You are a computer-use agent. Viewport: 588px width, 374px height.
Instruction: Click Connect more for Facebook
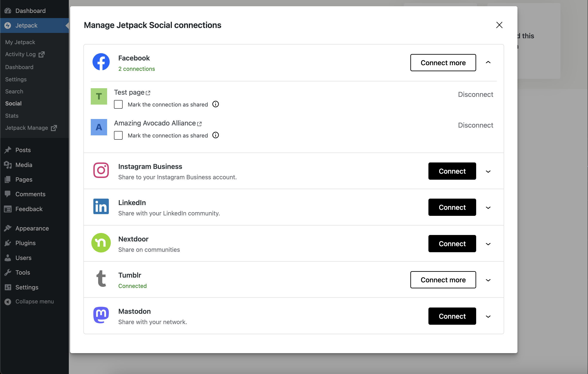coord(443,62)
